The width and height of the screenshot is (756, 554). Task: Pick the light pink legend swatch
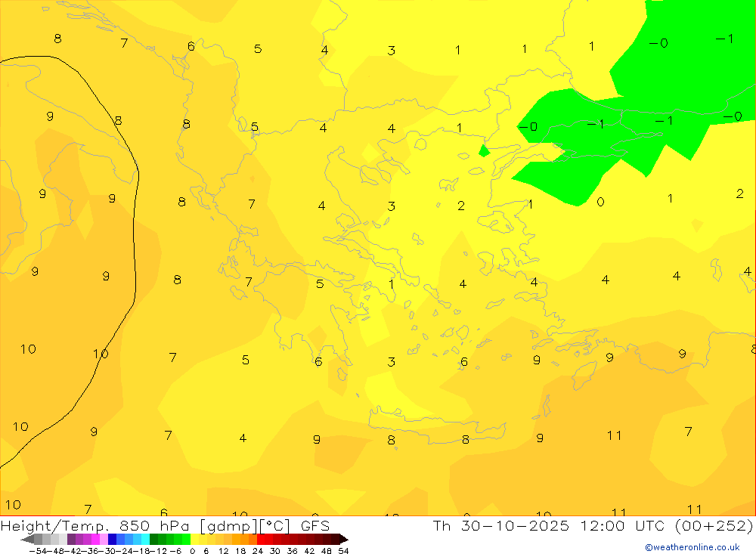(104, 539)
